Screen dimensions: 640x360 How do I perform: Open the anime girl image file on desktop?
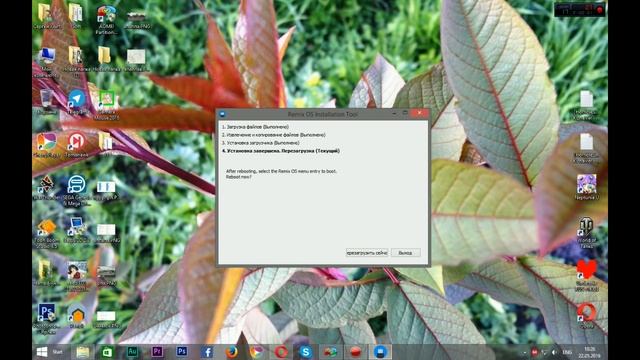point(76,275)
